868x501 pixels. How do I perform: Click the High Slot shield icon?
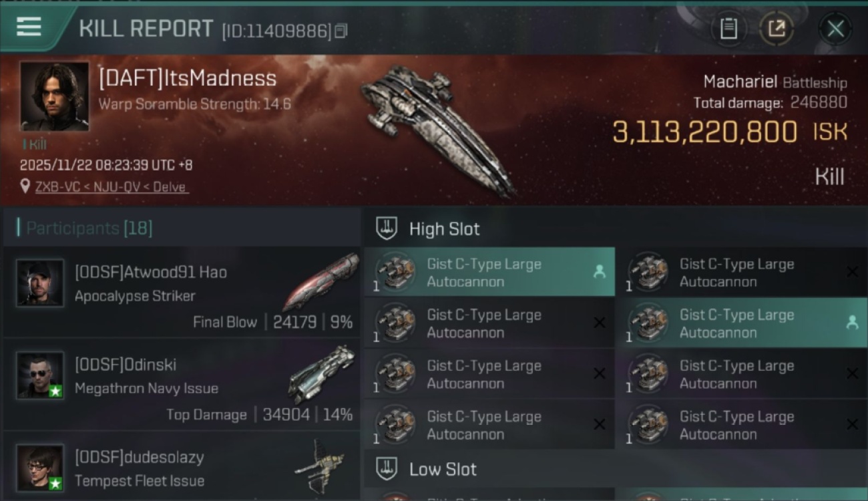pyautogui.click(x=387, y=228)
